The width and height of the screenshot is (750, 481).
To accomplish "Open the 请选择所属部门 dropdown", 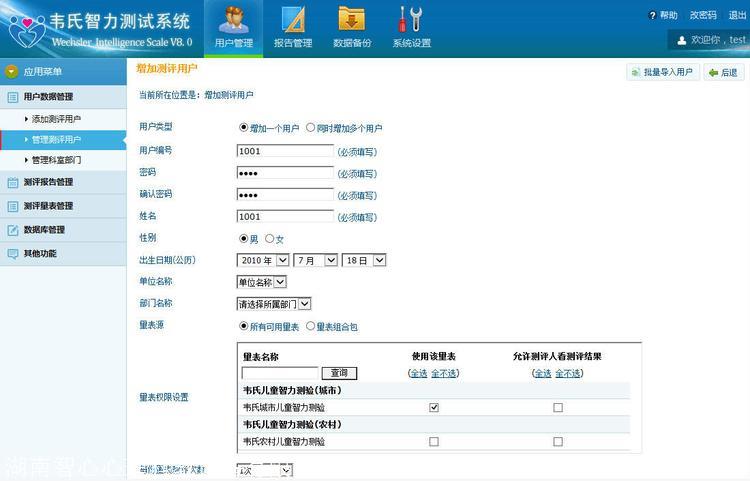I will click(274, 304).
